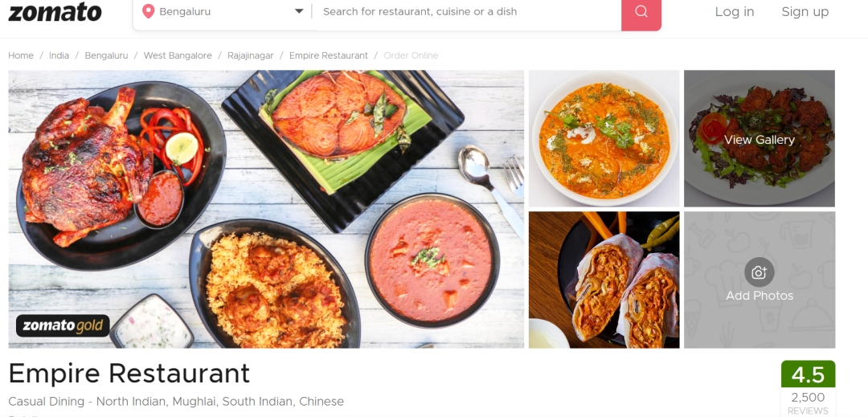The image size is (868, 417).
Task: Click the Add Photos camera icon
Action: click(x=759, y=272)
